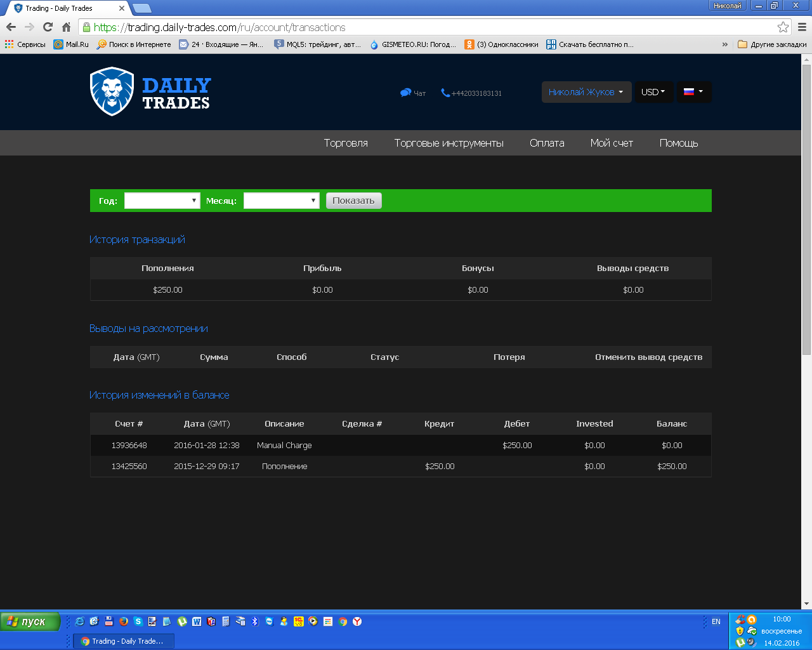
Task: Reload the page using the refresh icon
Action: (48, 27)
